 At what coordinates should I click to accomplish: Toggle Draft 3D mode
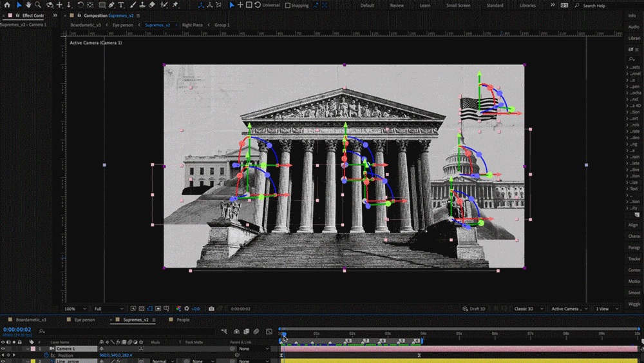[473, 309]
